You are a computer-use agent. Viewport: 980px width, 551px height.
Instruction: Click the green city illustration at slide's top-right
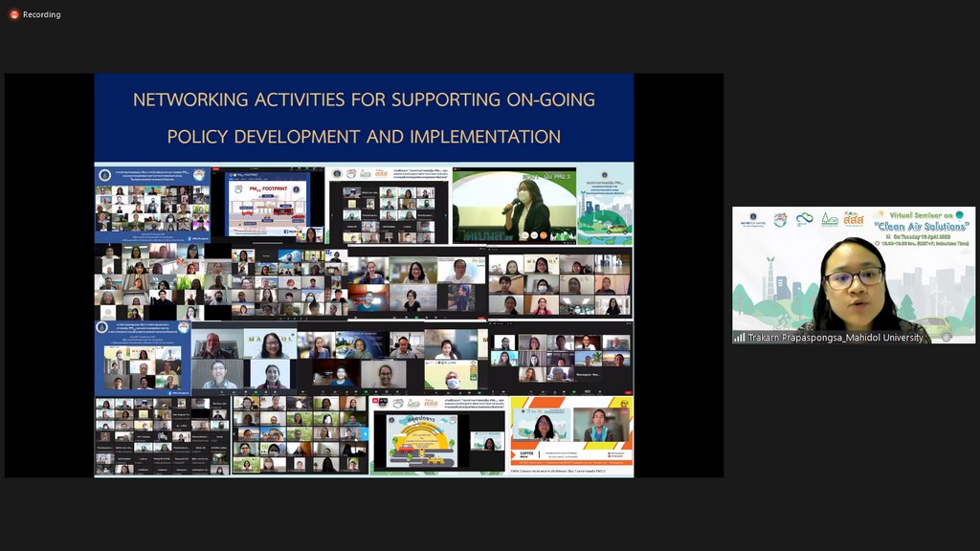[x=606, y=203]
